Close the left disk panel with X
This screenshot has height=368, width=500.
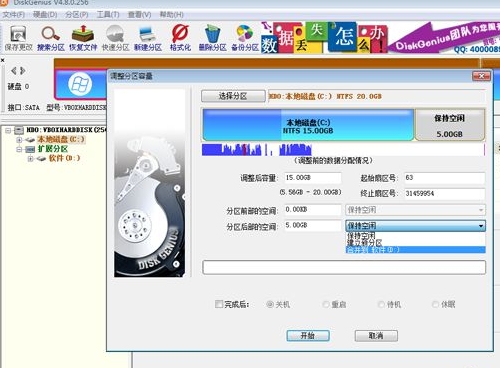(x=2, y=60)
